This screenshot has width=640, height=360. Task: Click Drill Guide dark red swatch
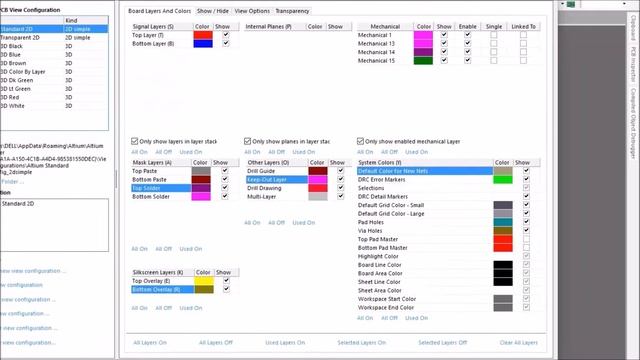point(318,171)
